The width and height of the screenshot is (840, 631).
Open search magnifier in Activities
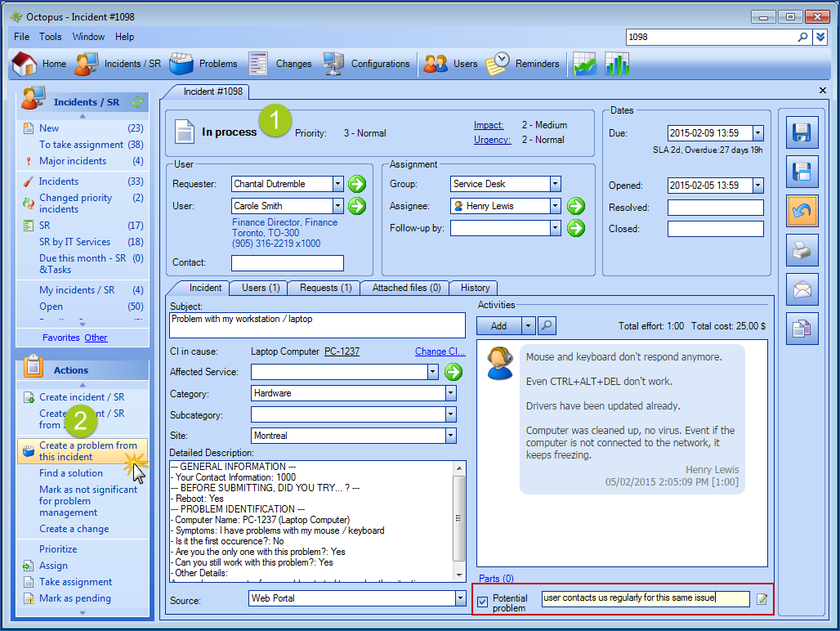tap(547, 325)
